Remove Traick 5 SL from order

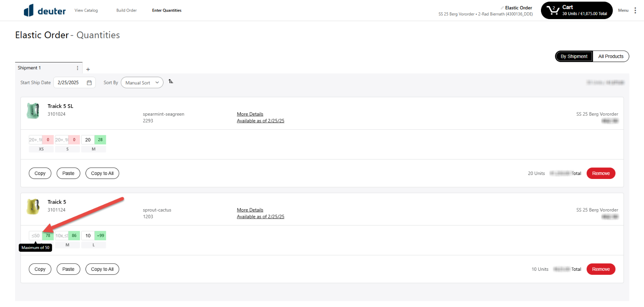(601, 173)
